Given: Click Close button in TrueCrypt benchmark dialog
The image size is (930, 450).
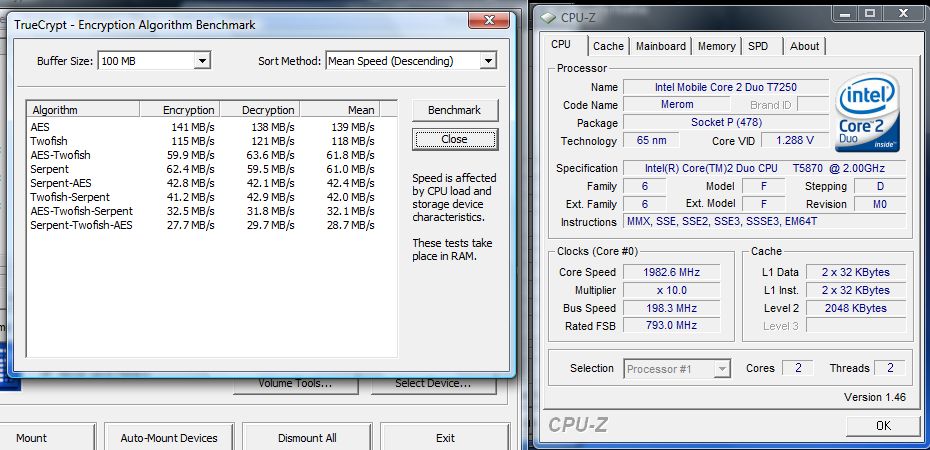Looking at the screenshot, I should [455, 139].
